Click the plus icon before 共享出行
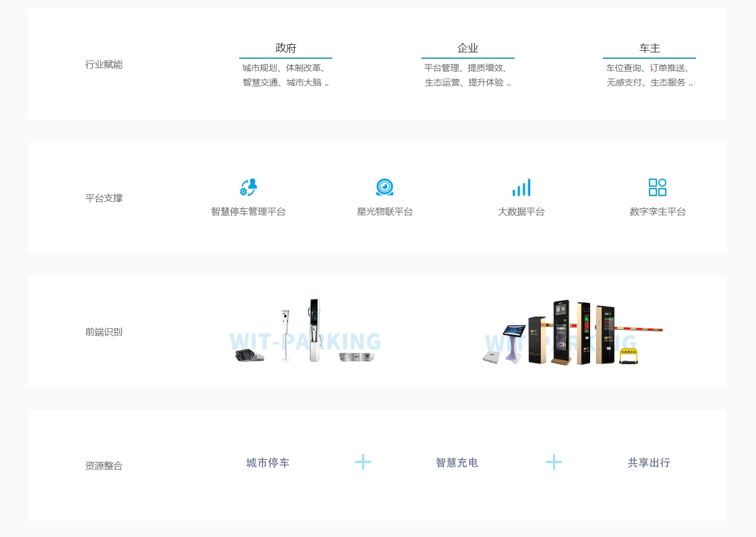This screenshot has height=537, width=756. (x=554, y=463)
